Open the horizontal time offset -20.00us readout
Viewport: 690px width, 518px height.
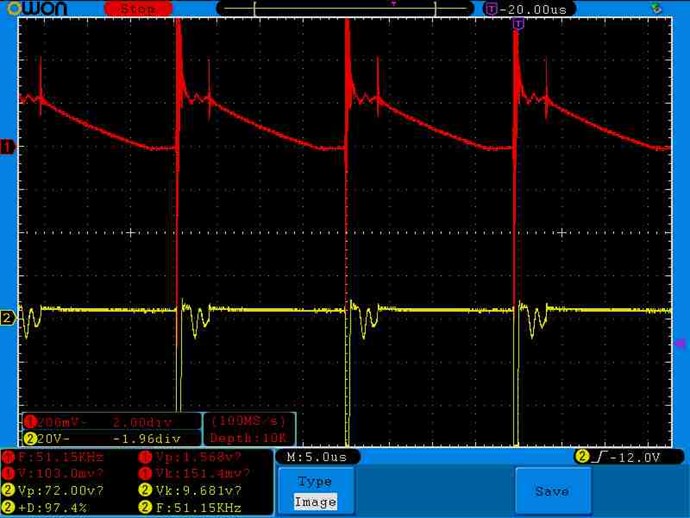pyautogui.click(x=529, y=9)
